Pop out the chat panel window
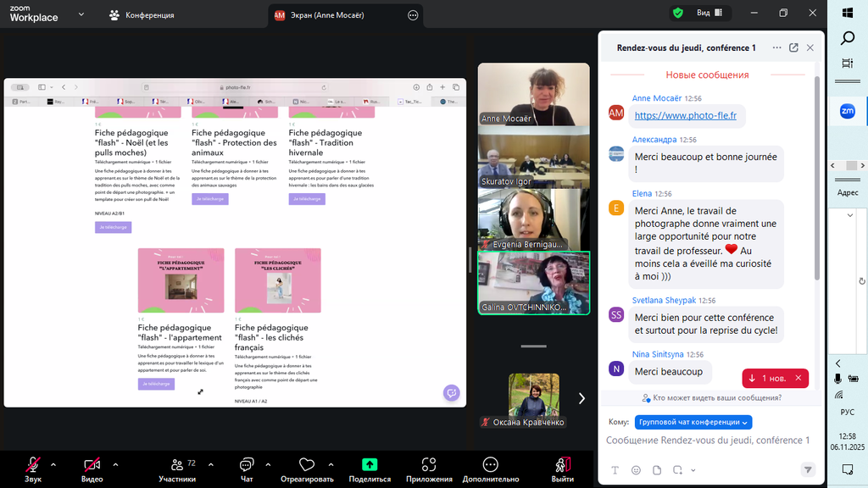The width and height of the screenshot is (868, 488). tap(793, 48)
